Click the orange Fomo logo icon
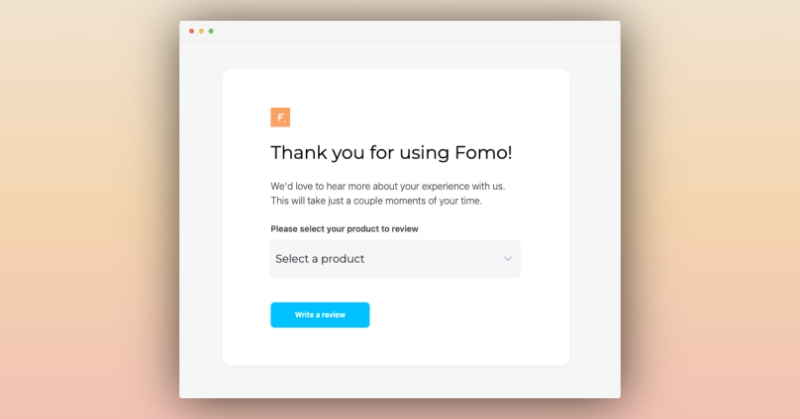 click(280, 117)
